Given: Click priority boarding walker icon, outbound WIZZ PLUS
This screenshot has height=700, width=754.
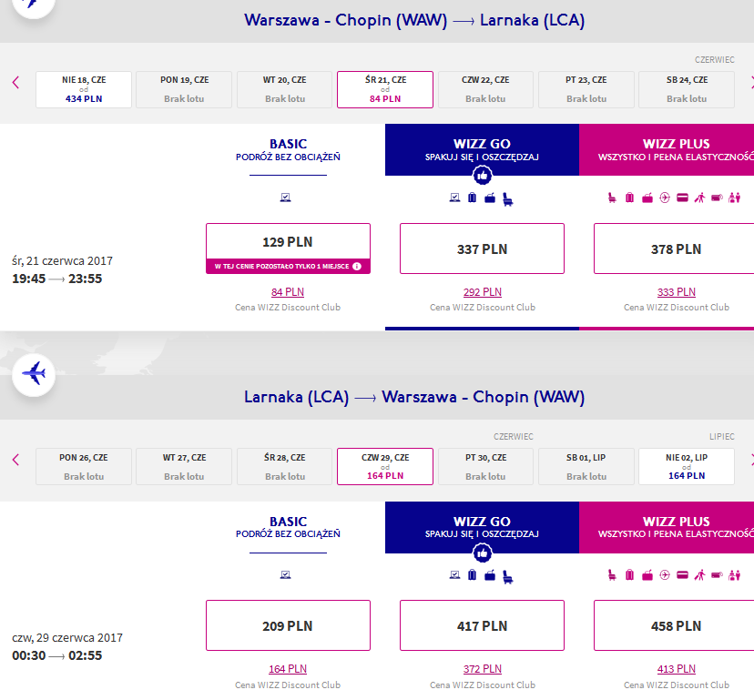Looking at the screenshot, I should 699,198.
